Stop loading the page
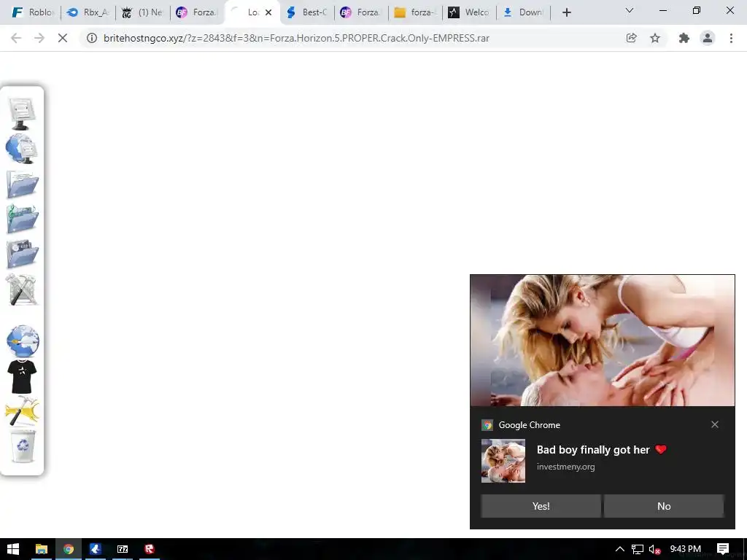The height and width of the screenshot is (560, 747). tap(63, 38)
